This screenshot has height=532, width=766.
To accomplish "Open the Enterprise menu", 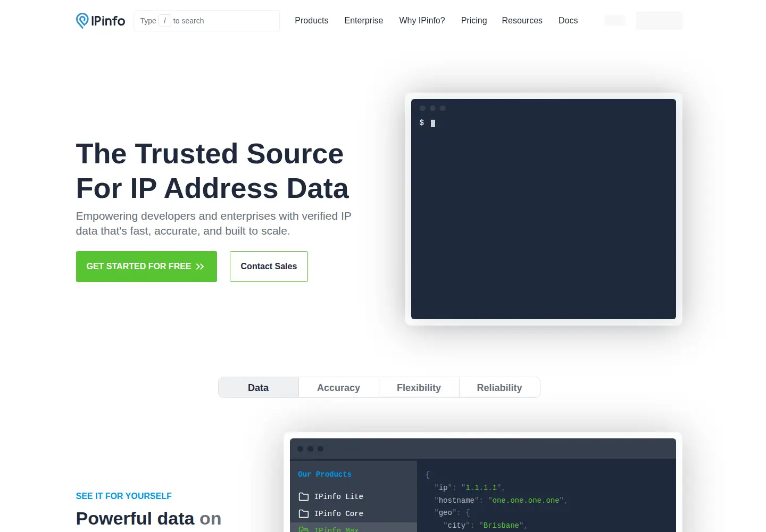I will click(364, 20).
